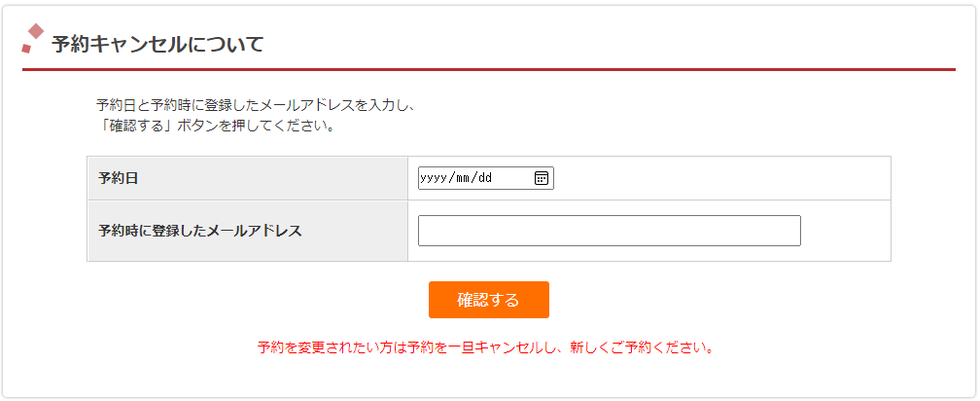Click the 予約日 row label
980x401 pixels.
coord(119,178)
